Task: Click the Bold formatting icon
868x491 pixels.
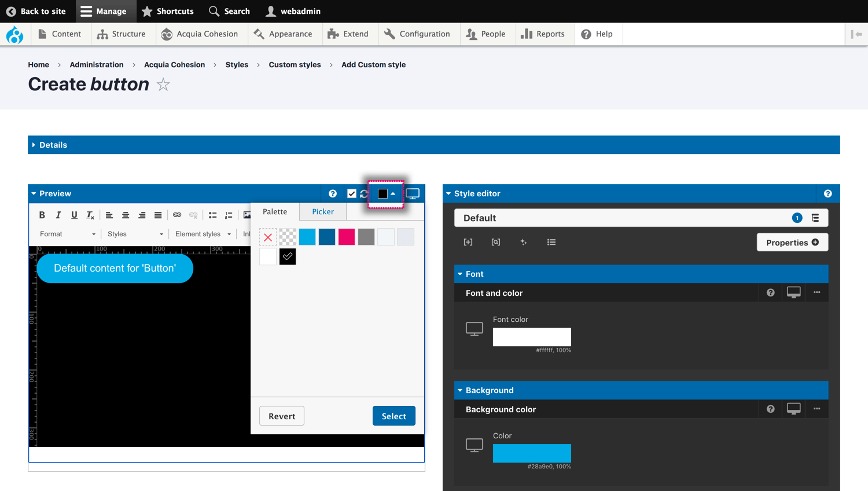Action: [x=42, y=215]
